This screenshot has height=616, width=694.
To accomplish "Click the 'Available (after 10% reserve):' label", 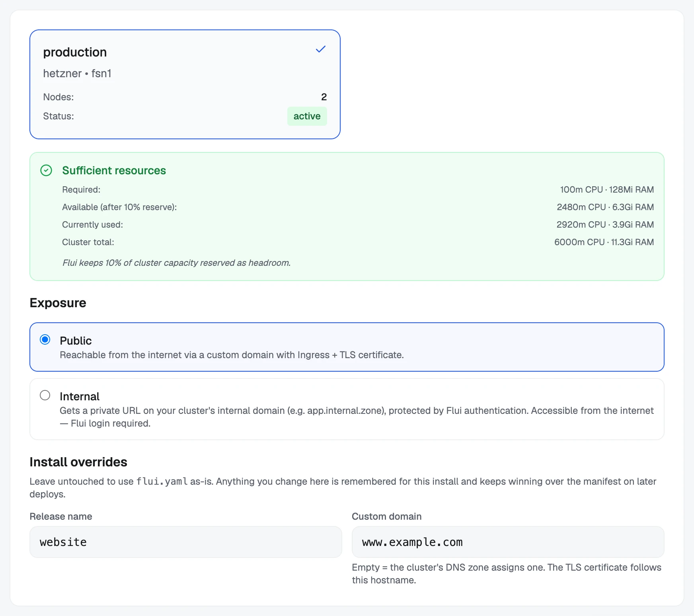I will click(x=119, y=207).
